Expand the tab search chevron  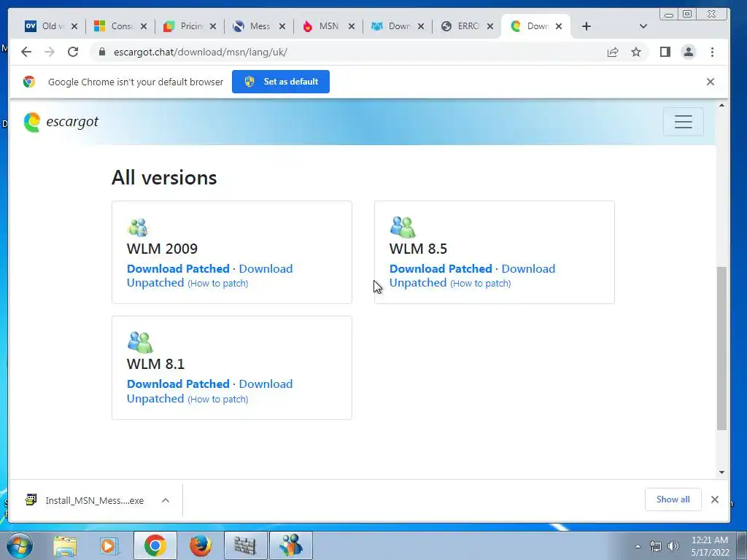[643, 26]
